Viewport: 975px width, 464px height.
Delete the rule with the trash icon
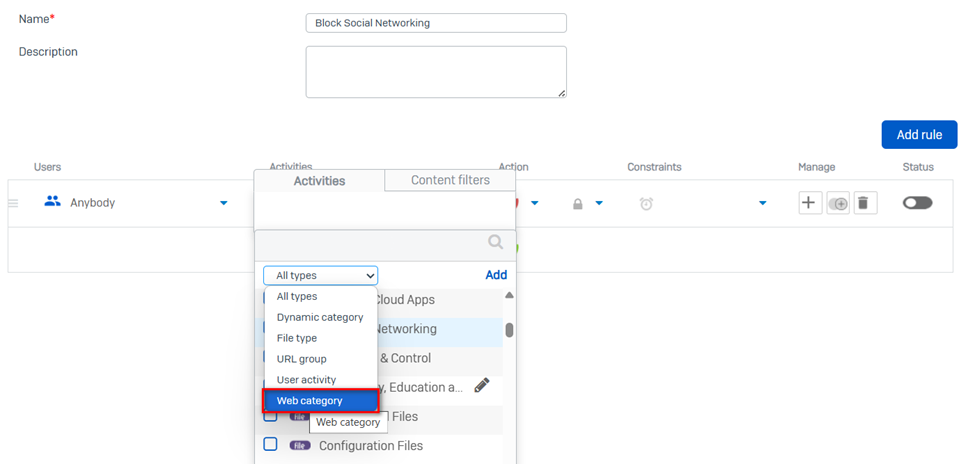tap(864, 203)
